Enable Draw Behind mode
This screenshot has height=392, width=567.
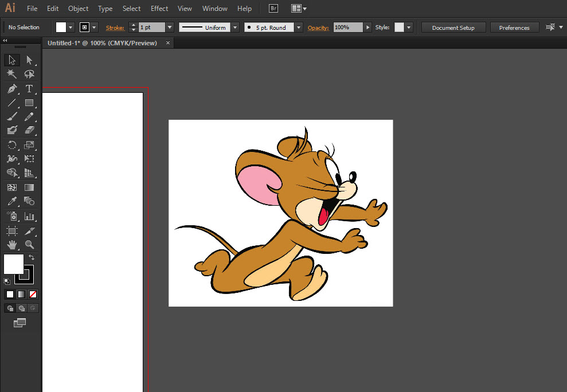tap(22, 308)
